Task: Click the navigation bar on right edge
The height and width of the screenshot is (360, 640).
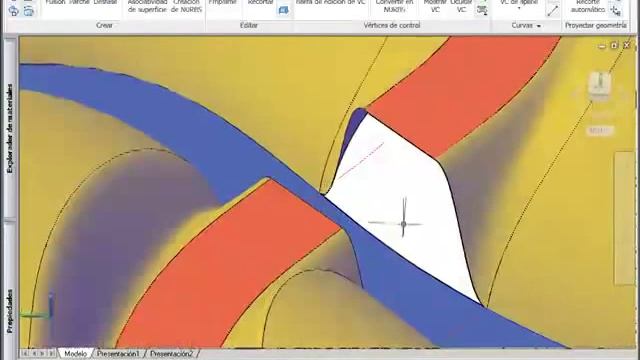Action: (624, 218)
